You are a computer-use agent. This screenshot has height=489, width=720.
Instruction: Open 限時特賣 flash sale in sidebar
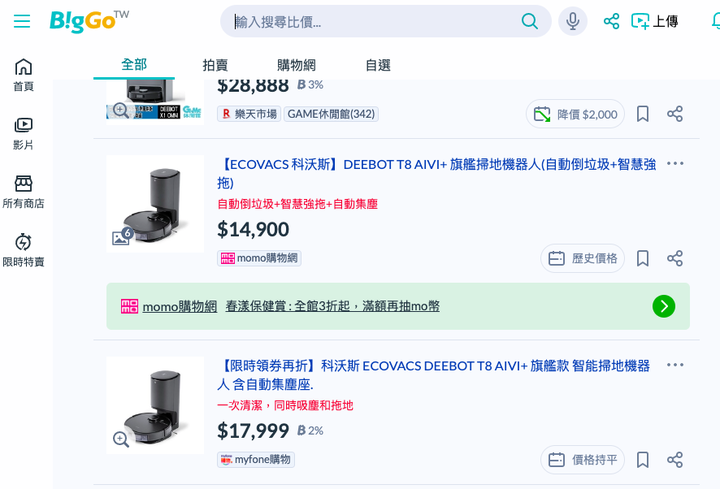23,251
